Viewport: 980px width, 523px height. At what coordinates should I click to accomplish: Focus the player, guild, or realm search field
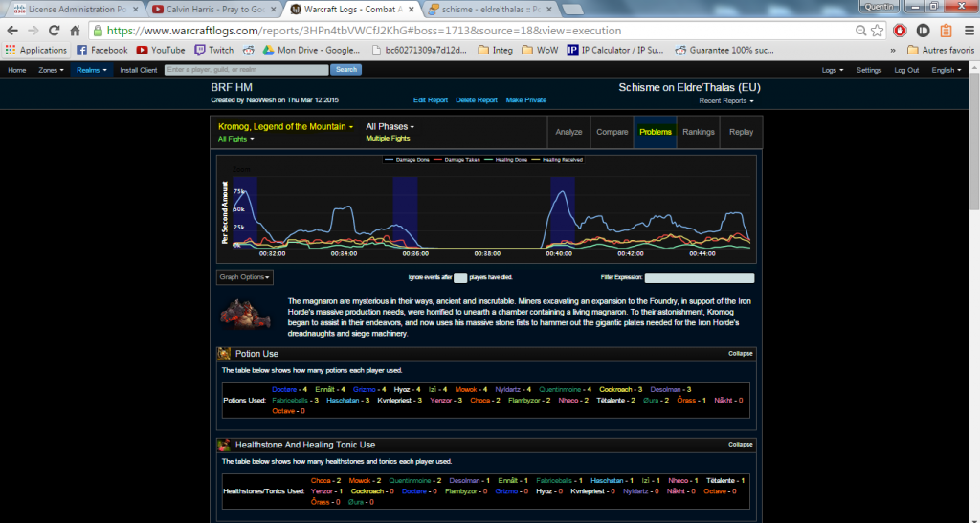[x=246, y=70]
